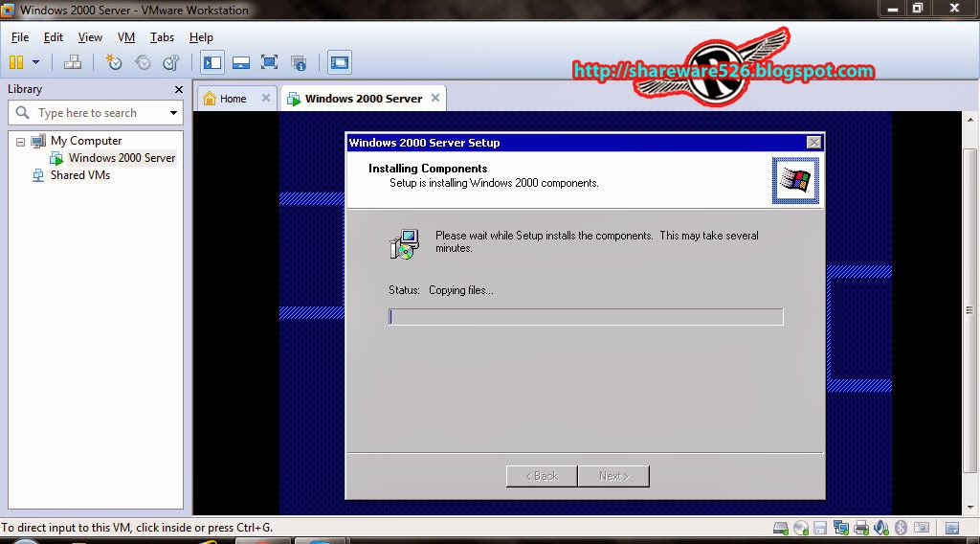The width and height of the screenshot is (980, 544).
Task: Click the floppy drive status icon
Action: point(820,529)
